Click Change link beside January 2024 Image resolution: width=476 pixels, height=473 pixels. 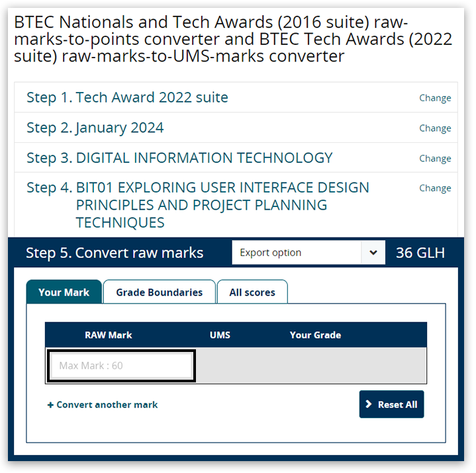[x=434, y=128]
